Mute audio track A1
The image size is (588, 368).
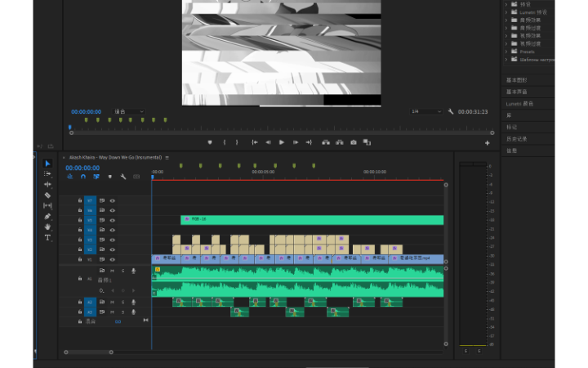[x=112, y=271]
